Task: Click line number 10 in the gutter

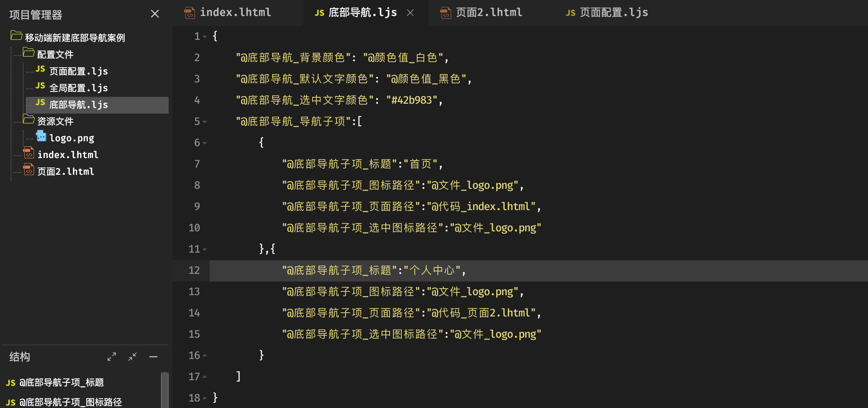Action: point(194,228)
